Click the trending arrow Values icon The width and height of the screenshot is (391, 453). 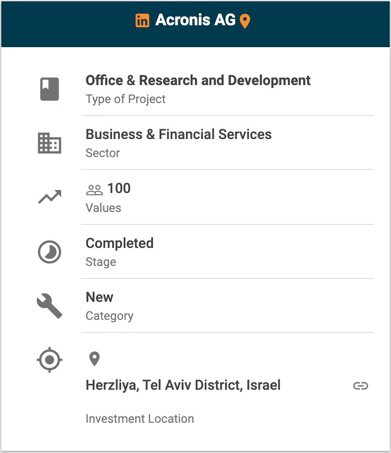[x=50, y=197]
